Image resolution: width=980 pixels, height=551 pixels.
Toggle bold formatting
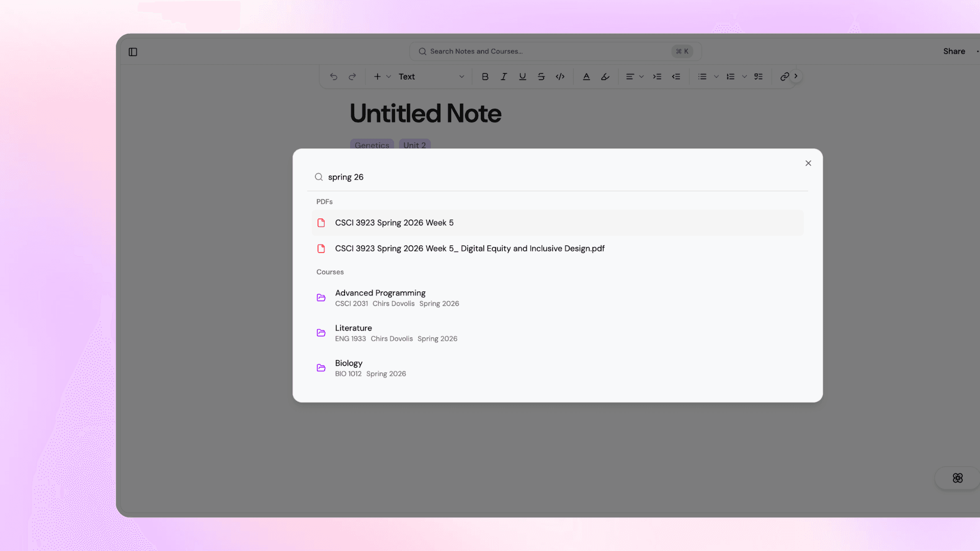485,77
